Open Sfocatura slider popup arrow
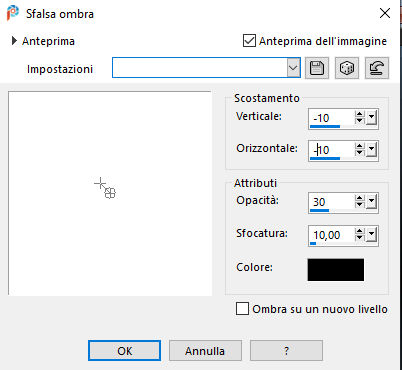 [371, 235]
